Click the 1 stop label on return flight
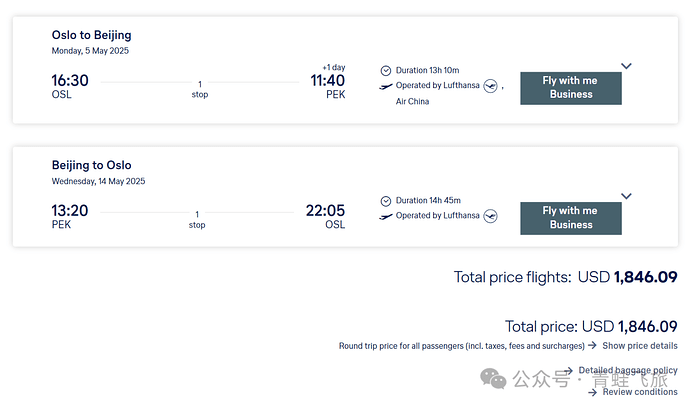The height and width of the screenshot is (406, 690). tap(197, 219)
